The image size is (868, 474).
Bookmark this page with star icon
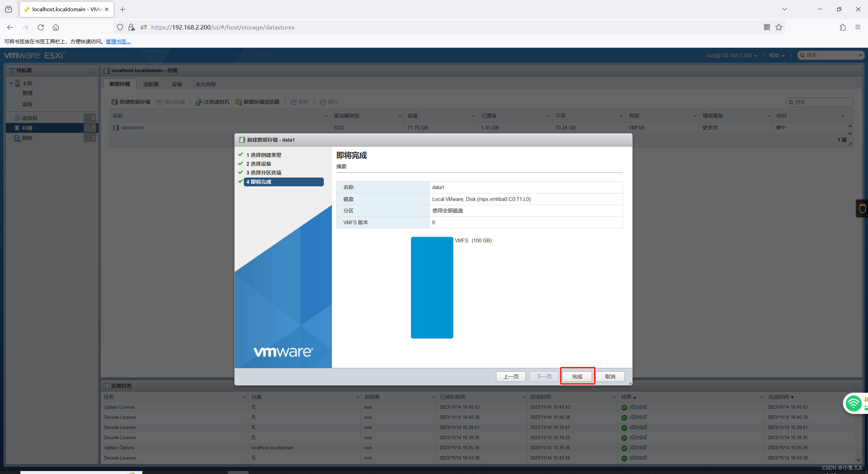tap(779, 27)
